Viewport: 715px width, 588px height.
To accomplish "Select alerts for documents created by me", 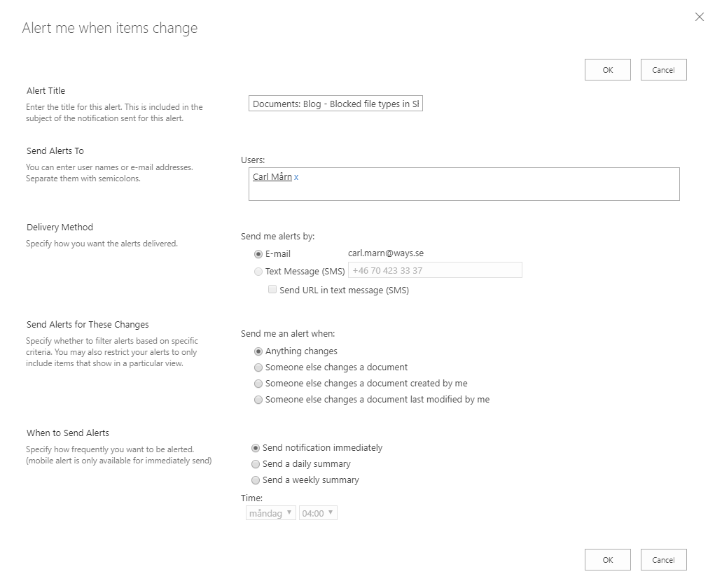I will (258, 383).
